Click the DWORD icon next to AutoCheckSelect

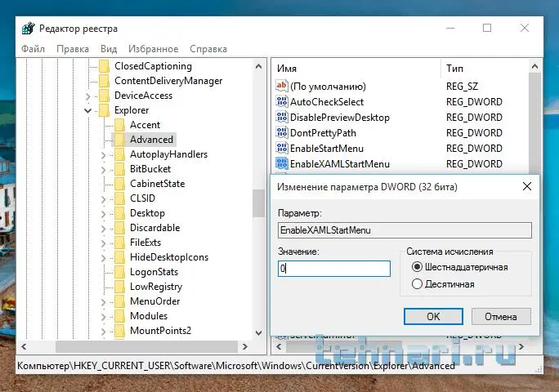(282, 101)
